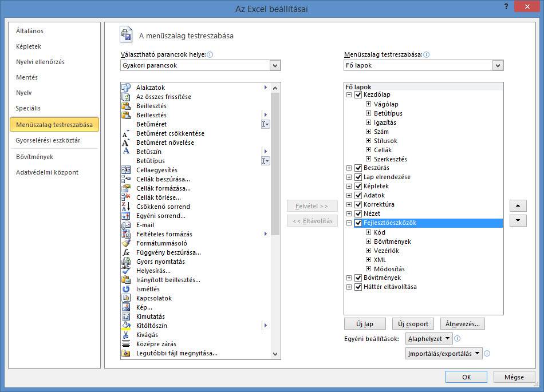Image resolution: width=544 pixels, height=392 pixels.
Task: Click the Cellák formázása icon
Action: point(126,188)
